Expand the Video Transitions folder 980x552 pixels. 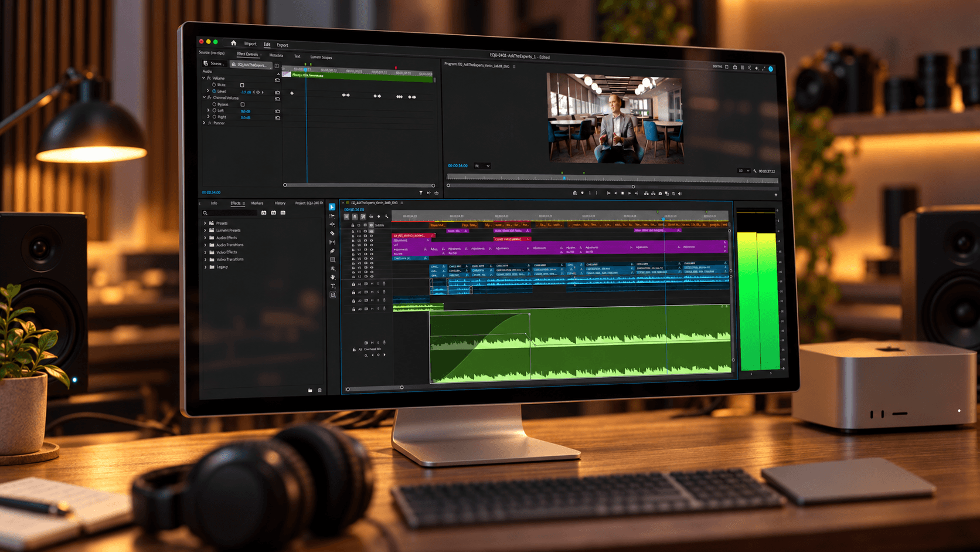(x=205, y=259)
